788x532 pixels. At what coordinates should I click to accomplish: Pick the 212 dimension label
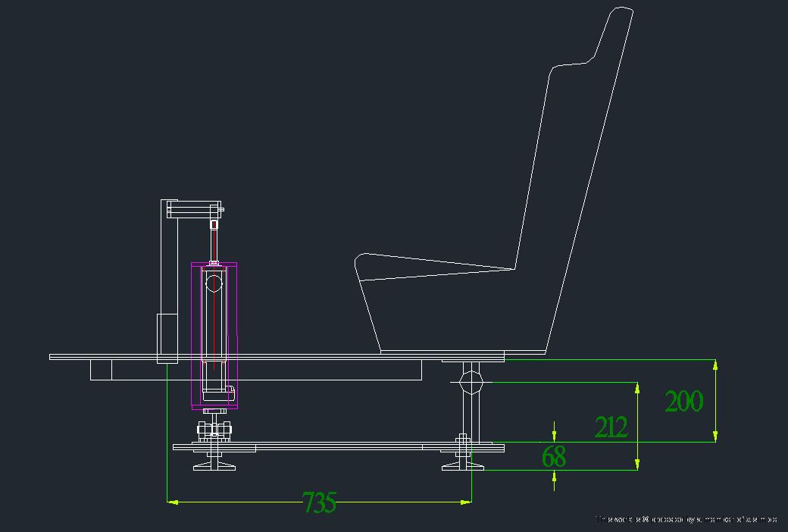[611, 427]
